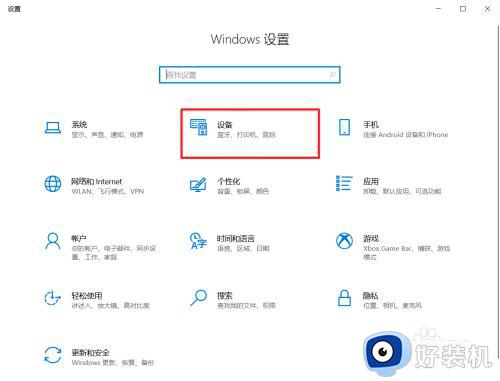Select the 轻松使用 title text
The image size is (500, 381).
tap(87, 296)
